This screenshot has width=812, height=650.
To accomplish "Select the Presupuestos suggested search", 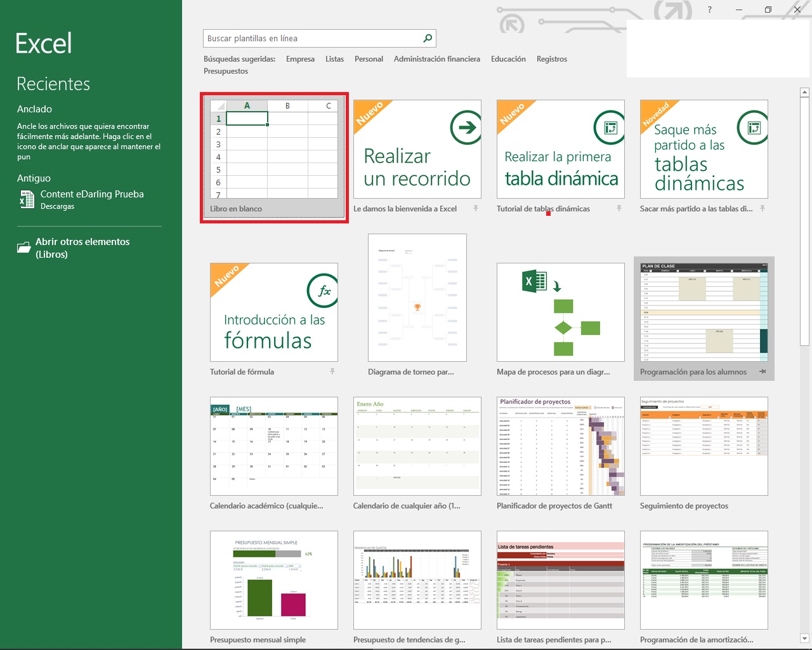I will pyautogui.click(x=226, y=71).
